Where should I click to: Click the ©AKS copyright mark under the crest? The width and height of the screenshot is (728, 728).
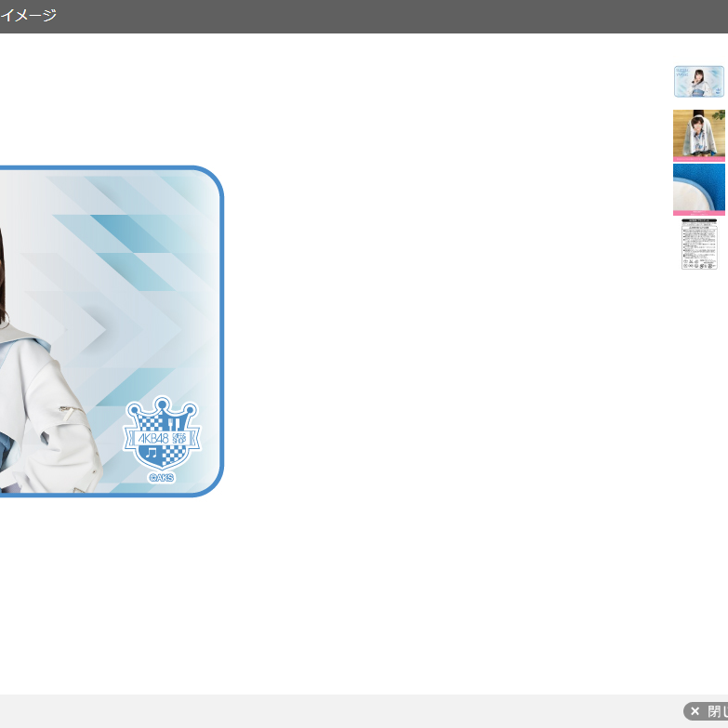click(161, 478)
